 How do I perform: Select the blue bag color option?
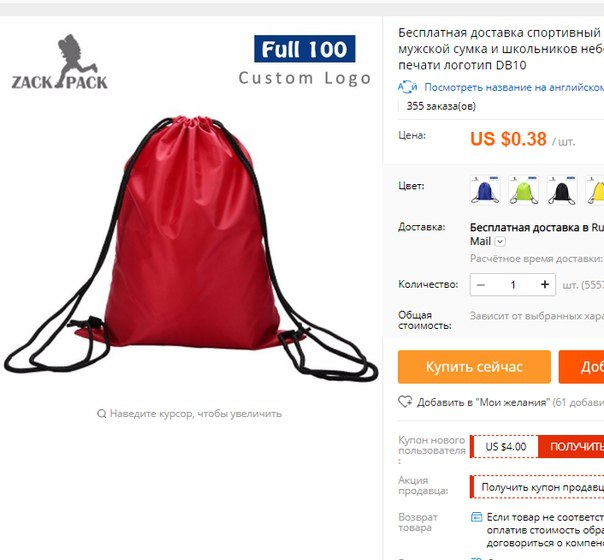coord(485,190)
